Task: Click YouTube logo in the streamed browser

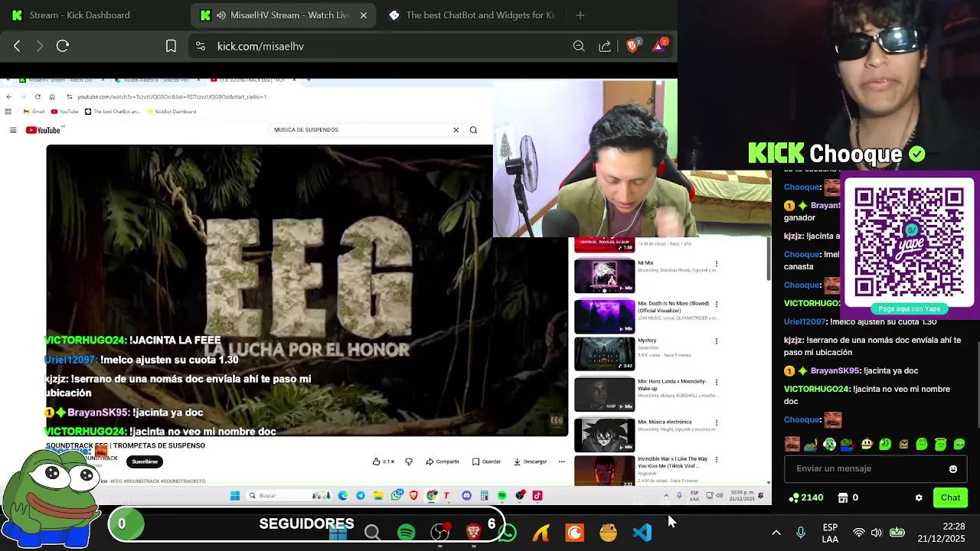Action: [44, 130]
